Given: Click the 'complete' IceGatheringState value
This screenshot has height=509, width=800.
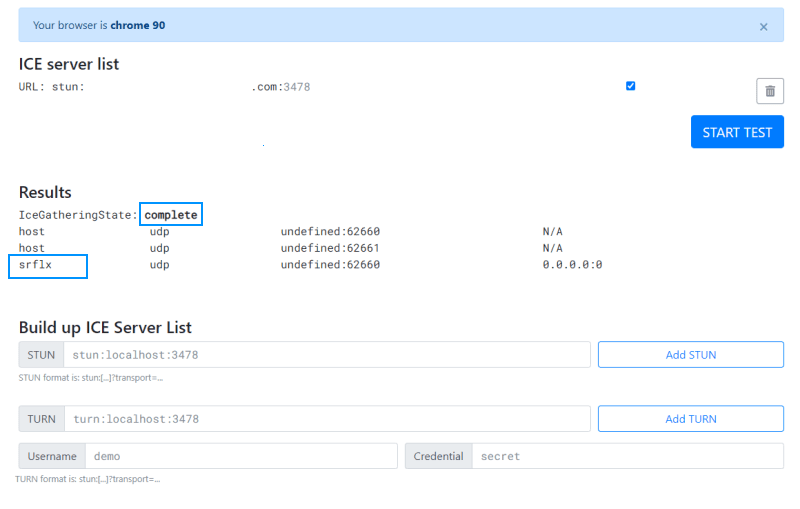Looking at the screenshot, I should [x=171, y=215].
